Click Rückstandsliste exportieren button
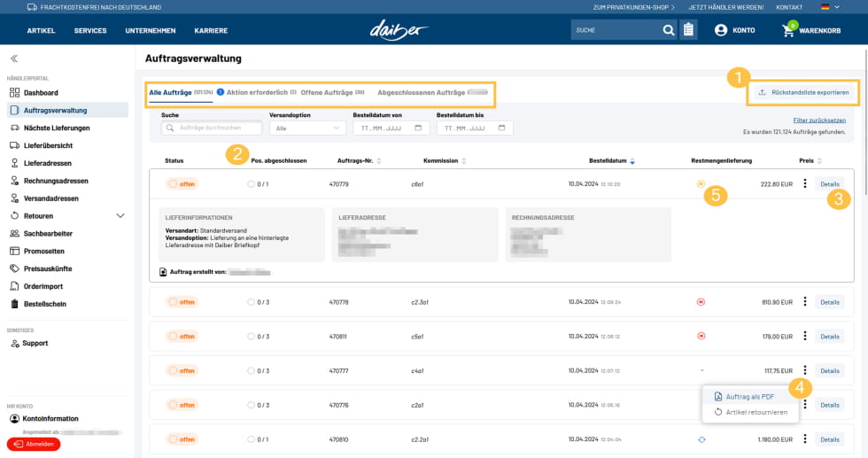 click(x=803, y=92)
